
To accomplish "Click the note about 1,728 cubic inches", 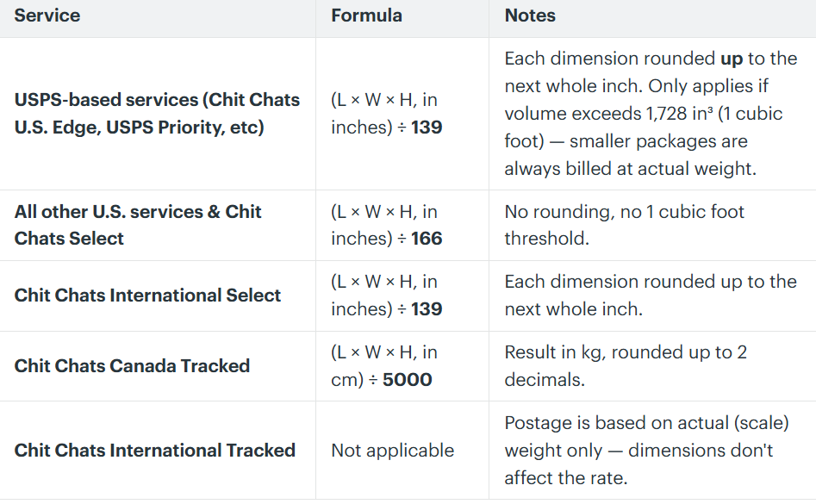I will tap(651, 114).
